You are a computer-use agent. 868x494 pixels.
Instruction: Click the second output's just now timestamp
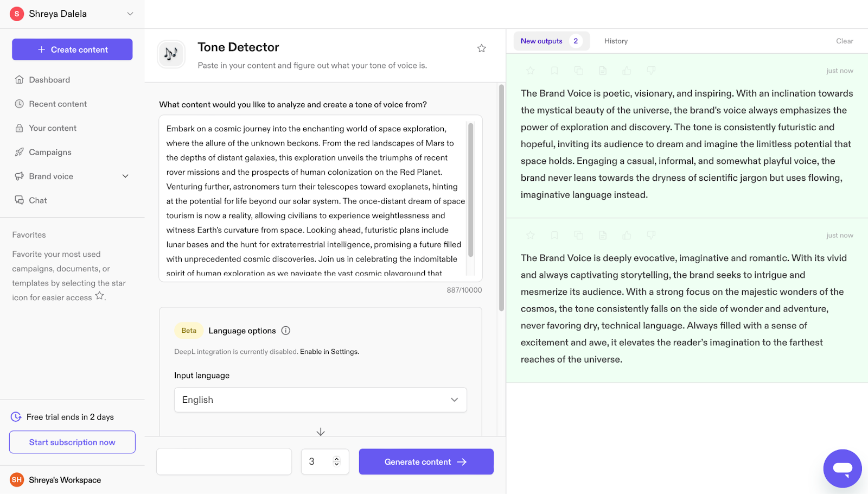pyautogui.click(x=839, y=235)
